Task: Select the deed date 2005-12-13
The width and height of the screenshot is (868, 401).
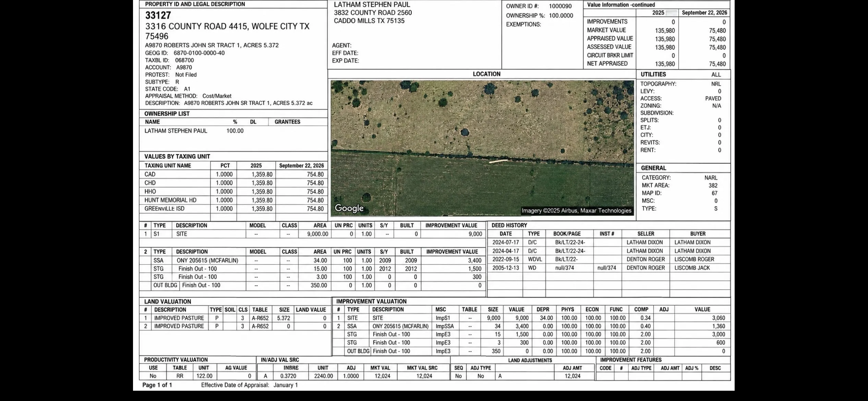Action: click(506, 268)
